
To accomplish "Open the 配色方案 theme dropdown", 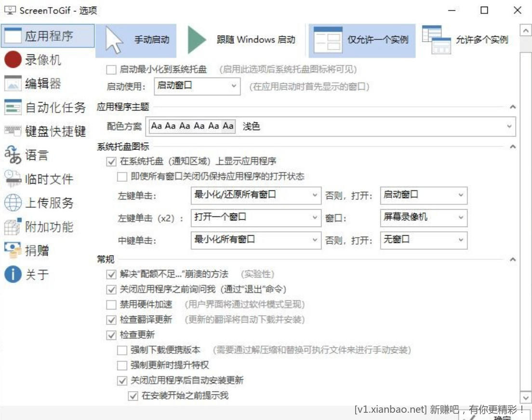I will click(331, 126).
